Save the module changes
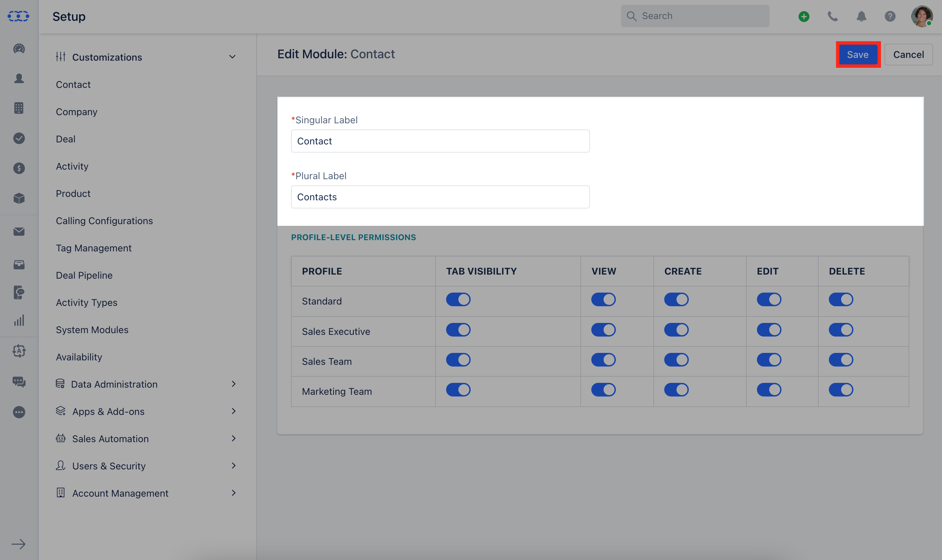 point(858,55)
